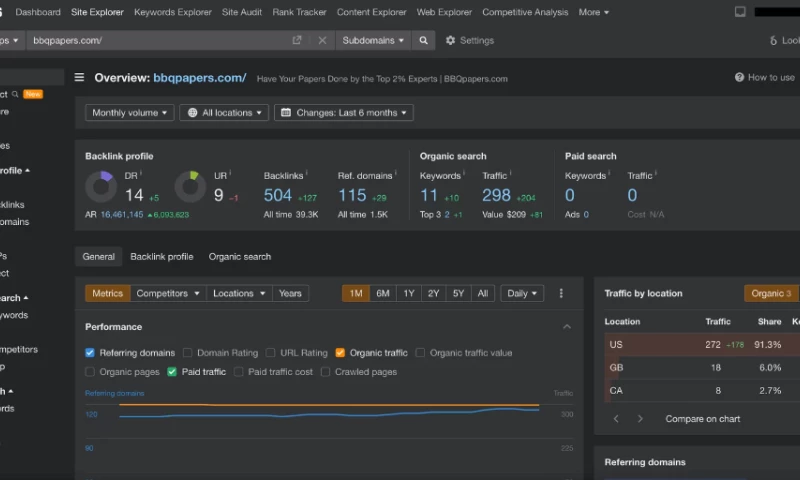
Task: Toggle the hamburger sidebar menu icon
Action: click(79, 77)
